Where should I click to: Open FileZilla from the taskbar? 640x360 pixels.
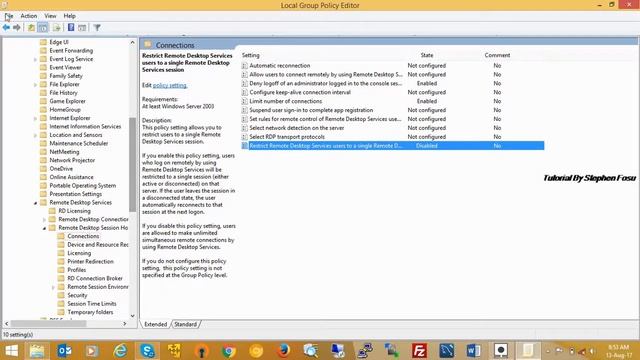coord(419,351)
